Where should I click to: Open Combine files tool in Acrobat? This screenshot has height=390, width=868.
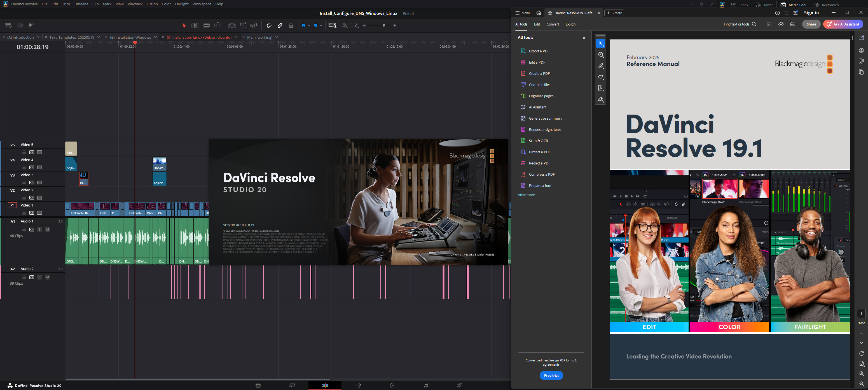tap(539, 85)
